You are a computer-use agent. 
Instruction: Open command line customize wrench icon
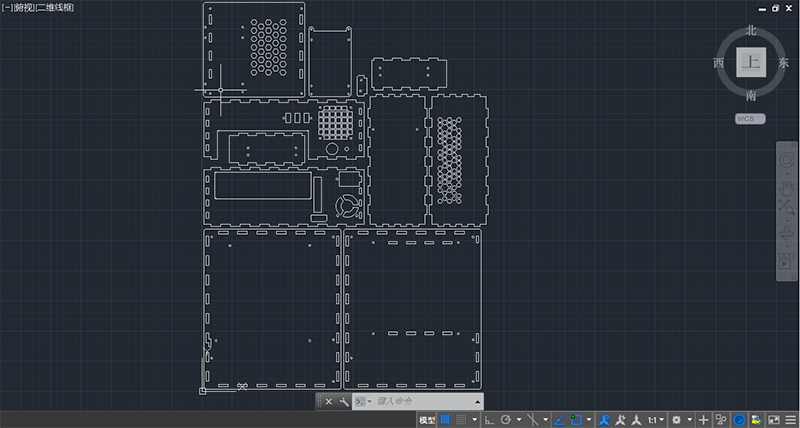344,401
